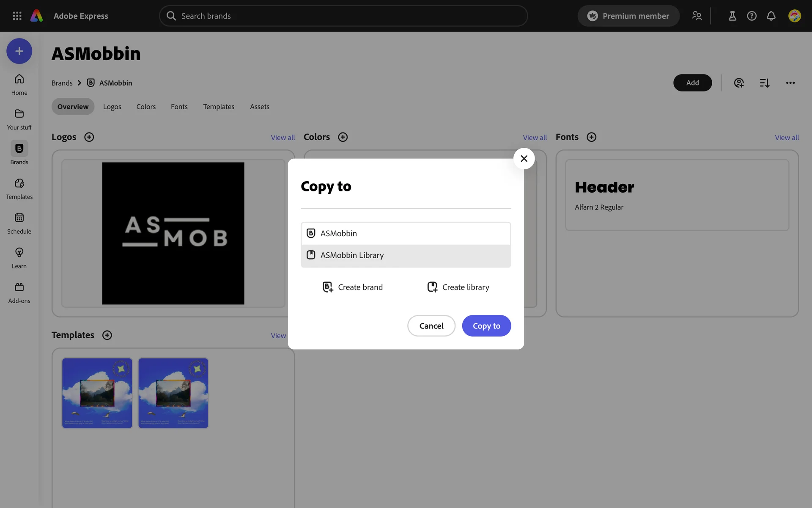This screenshot has width=812, height=508.
Task: Open Schedule from the sidebar
Action: pos(19,223)
